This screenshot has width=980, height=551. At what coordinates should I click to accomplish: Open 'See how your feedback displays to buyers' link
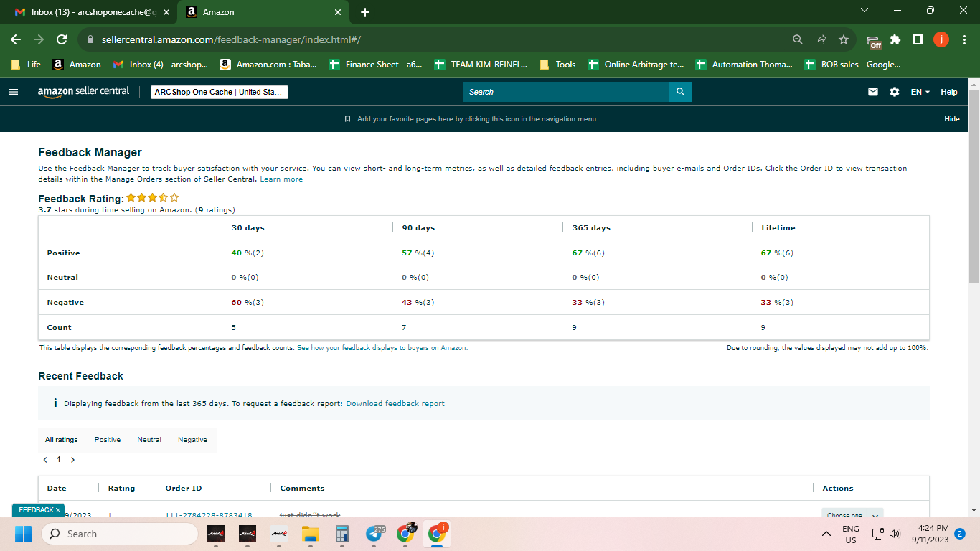coord(382,348)
